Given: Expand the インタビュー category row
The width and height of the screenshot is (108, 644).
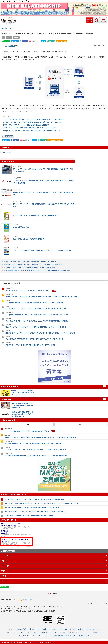Looking at the screenshot, I should [x=54, y=566].
